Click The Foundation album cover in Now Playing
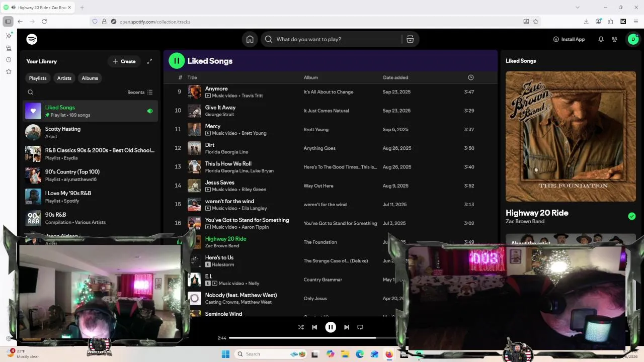The width and height of the screenshot is (644, 362). (x=571, y=136)
